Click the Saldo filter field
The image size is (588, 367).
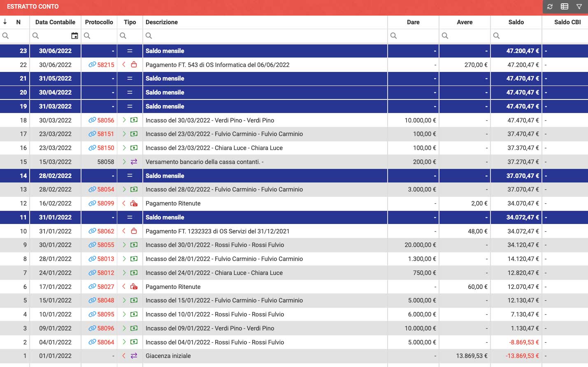tap(516, 36)
